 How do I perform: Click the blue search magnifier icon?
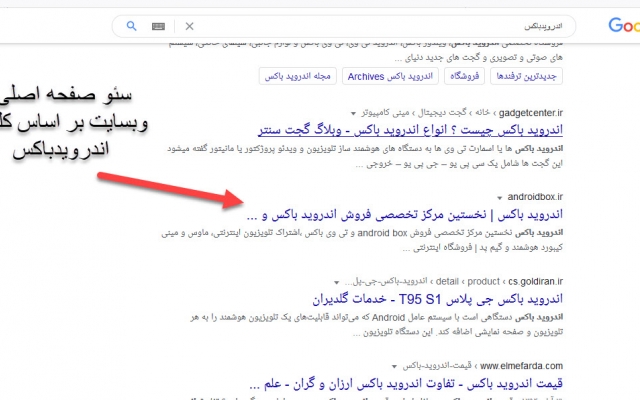click(x=131, y=26)
